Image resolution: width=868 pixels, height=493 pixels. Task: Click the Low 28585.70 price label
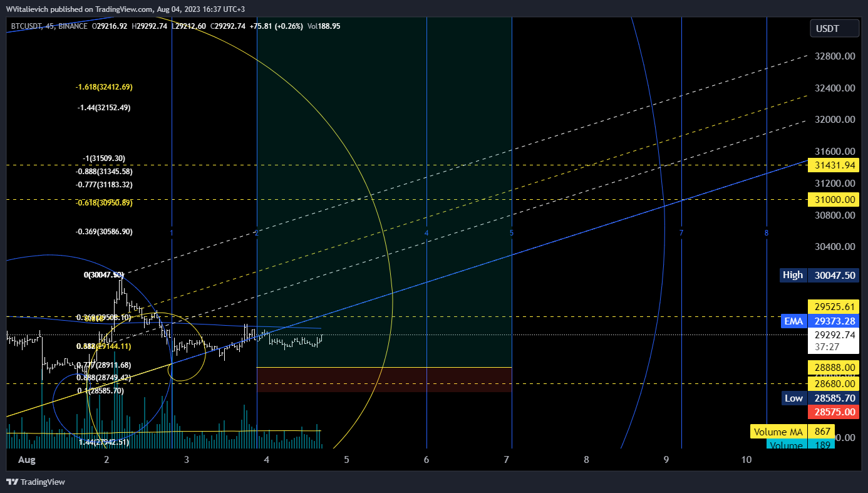[x=819, y=398]
